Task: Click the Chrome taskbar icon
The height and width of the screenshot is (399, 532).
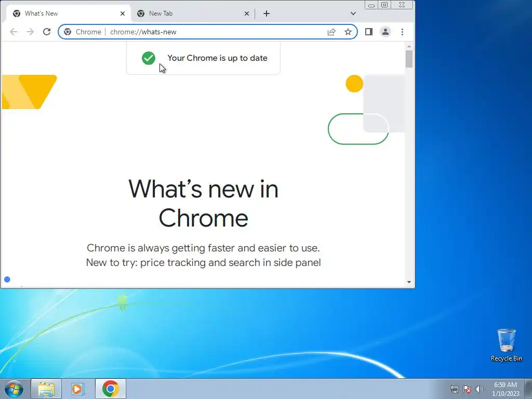Action: [111, 389]
